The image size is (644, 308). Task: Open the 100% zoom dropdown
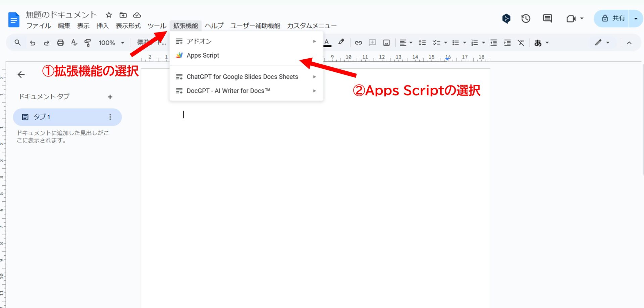pos(111,43)
